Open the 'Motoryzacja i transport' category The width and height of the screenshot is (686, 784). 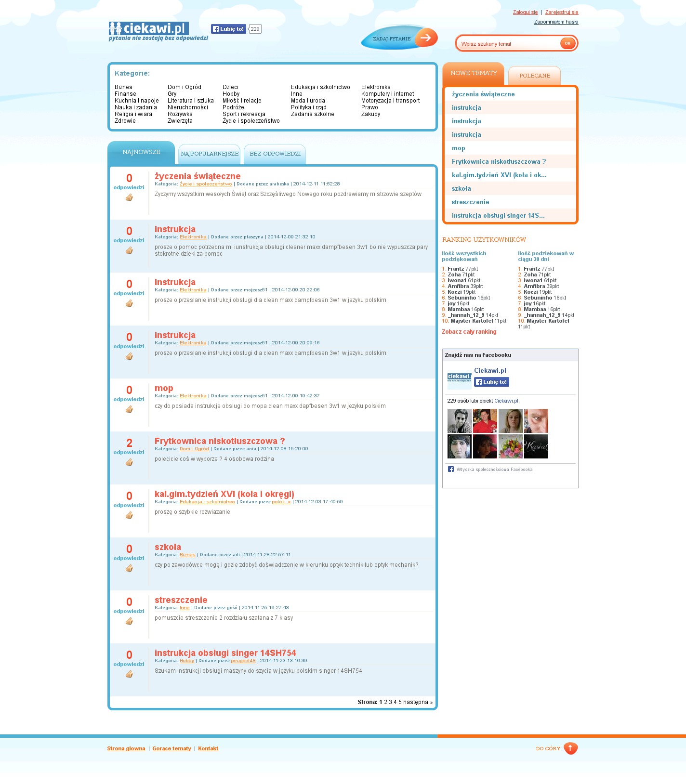[x=391, y=101]
